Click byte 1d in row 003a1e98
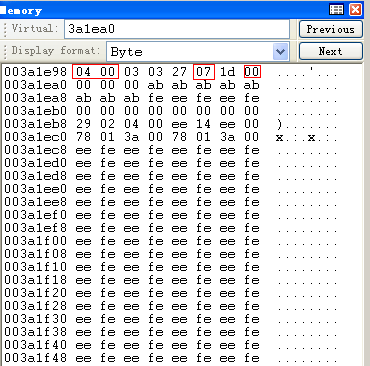 [227, 72]
